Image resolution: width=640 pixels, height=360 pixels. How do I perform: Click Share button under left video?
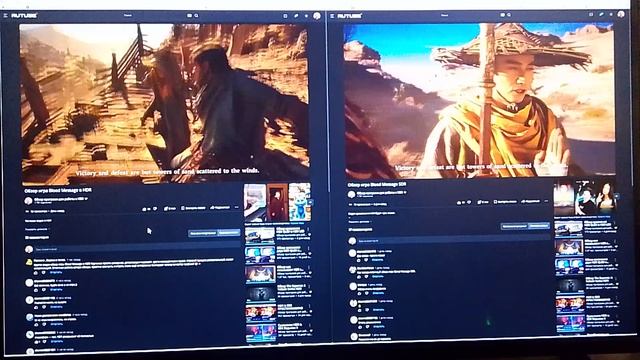pyautogui.click(x=220, y=208)
